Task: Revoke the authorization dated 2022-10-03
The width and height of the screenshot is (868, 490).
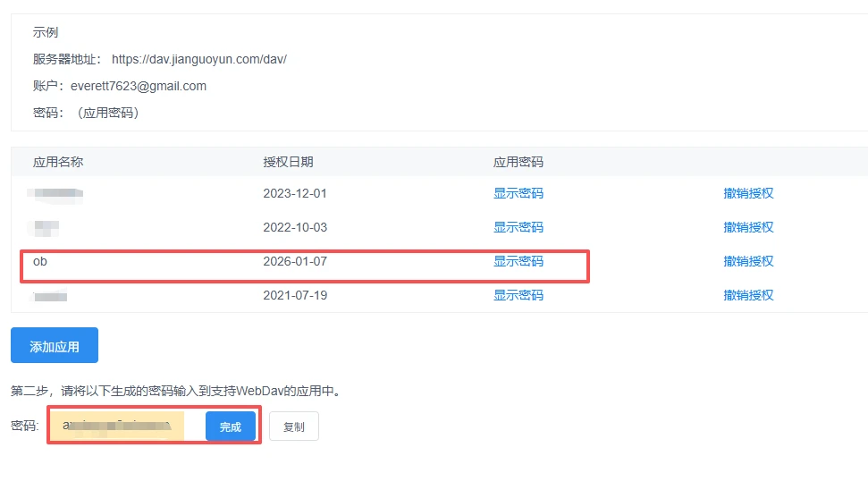Action: coord(748,227)
